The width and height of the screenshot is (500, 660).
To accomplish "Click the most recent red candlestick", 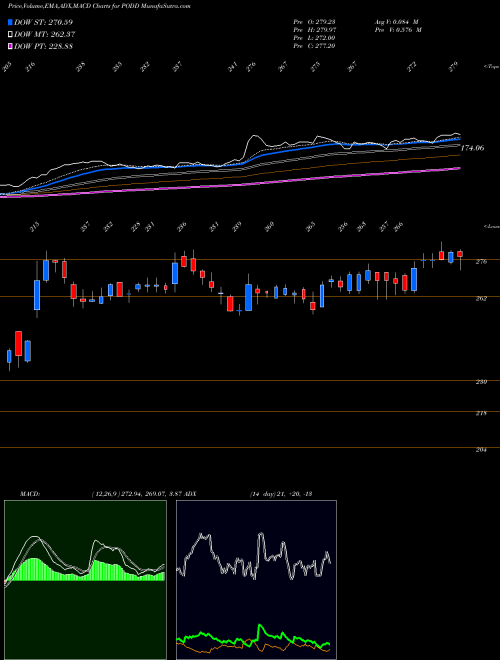I will click(460, 254).
